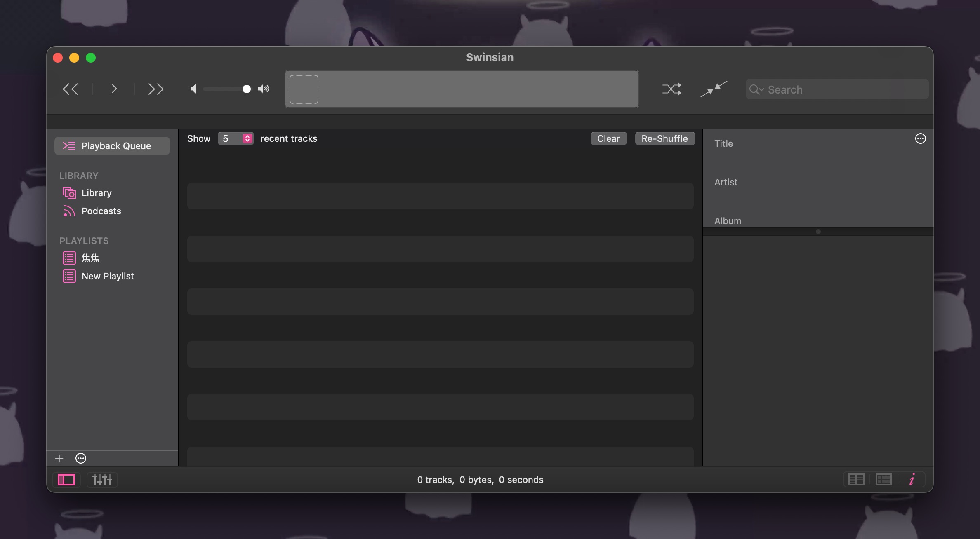Adjust the volume slider knob
Viewport: 980px width, 539px height.
pos(246,89)
